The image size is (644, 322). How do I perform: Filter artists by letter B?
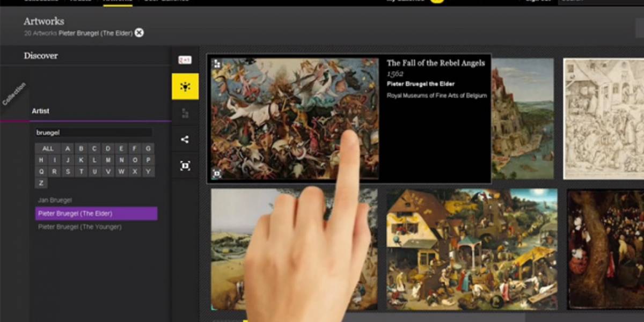coord(81,149)
